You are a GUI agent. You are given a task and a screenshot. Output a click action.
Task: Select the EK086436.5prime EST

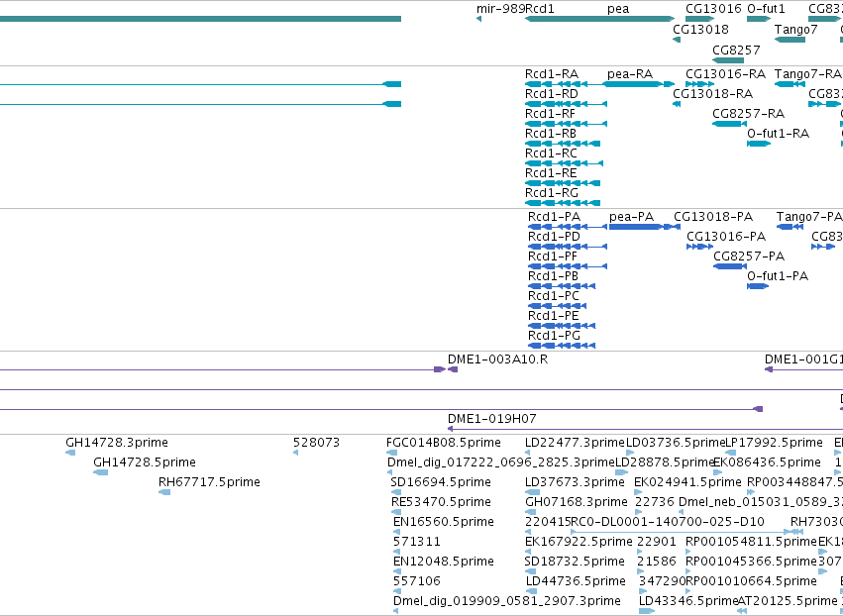[718, 472]
